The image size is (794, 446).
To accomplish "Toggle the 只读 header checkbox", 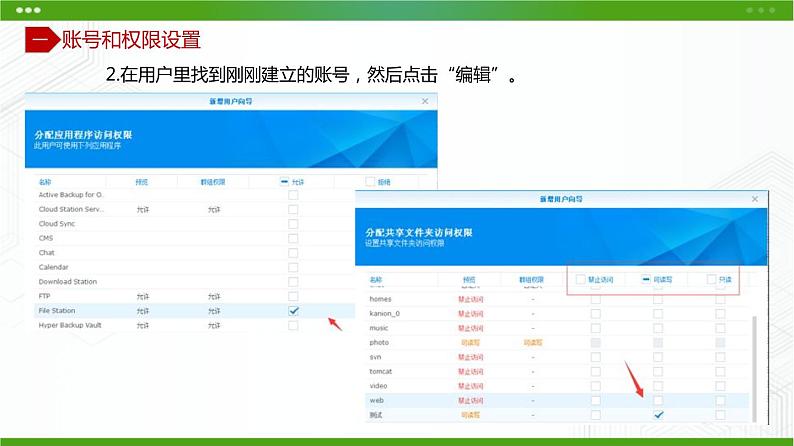I will tap(712, 280).
